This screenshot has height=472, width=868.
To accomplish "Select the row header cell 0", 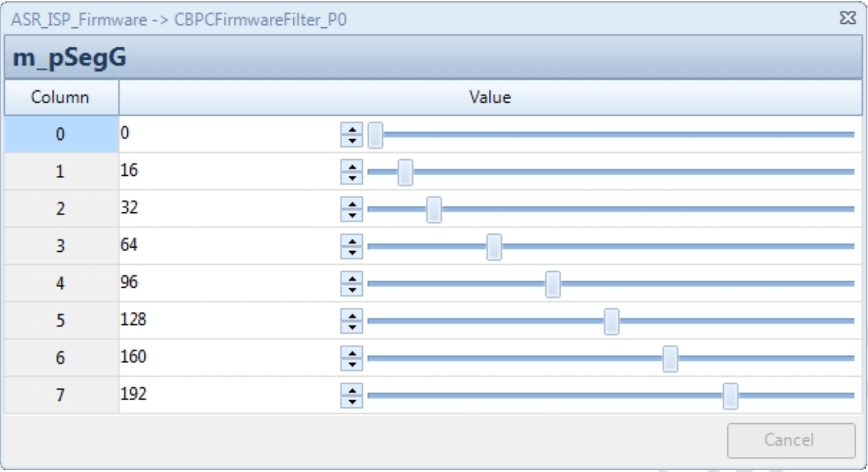I will pyautogui.click(x=61, y=134).
